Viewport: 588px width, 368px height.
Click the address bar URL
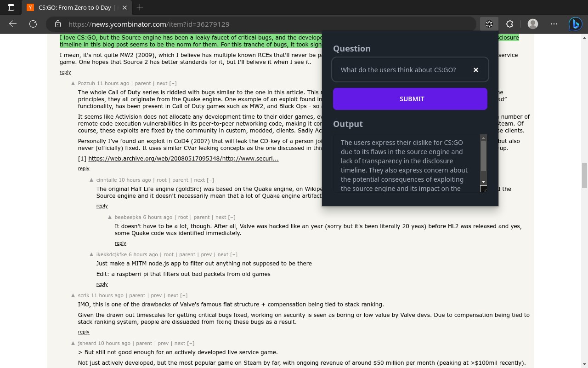pos(149,24)
